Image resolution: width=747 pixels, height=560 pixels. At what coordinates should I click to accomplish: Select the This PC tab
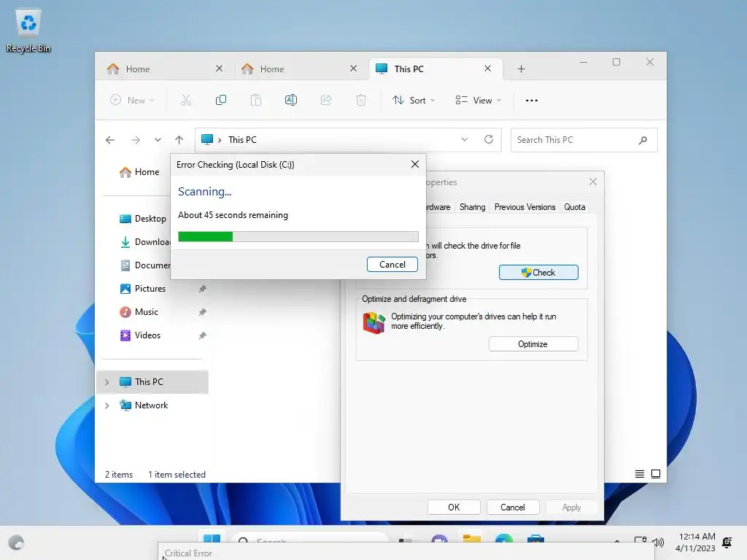[436, 69]
